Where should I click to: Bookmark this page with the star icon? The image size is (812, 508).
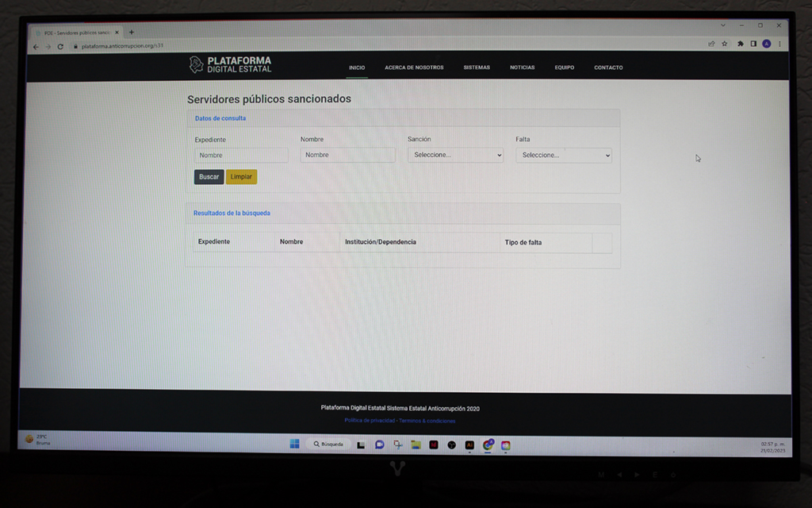click(724, 44)
